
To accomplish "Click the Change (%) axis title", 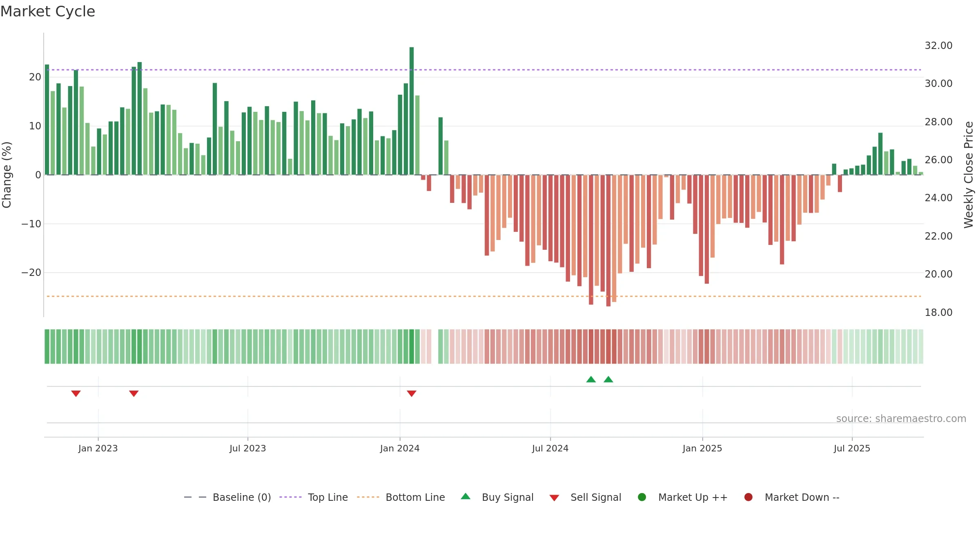I will (x=7, y=175).
